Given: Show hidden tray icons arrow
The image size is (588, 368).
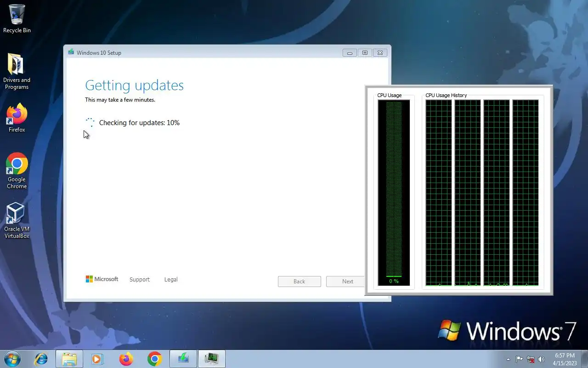Looking at the screenshot, I should point(508,359).
